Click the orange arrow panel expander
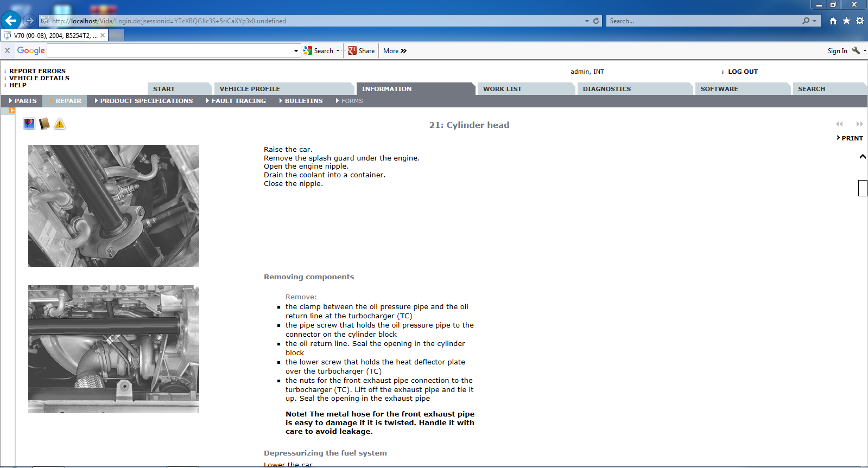Viewport: 868px width, 468px height. (11, 111)
